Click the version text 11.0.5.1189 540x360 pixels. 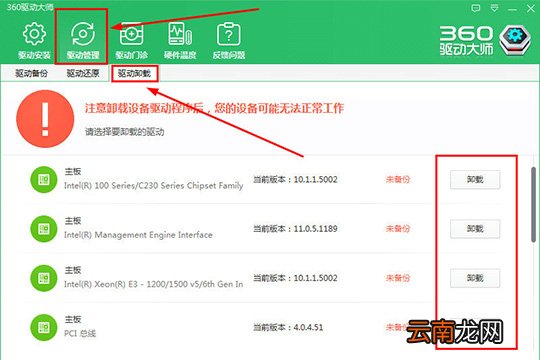[315, 229]
